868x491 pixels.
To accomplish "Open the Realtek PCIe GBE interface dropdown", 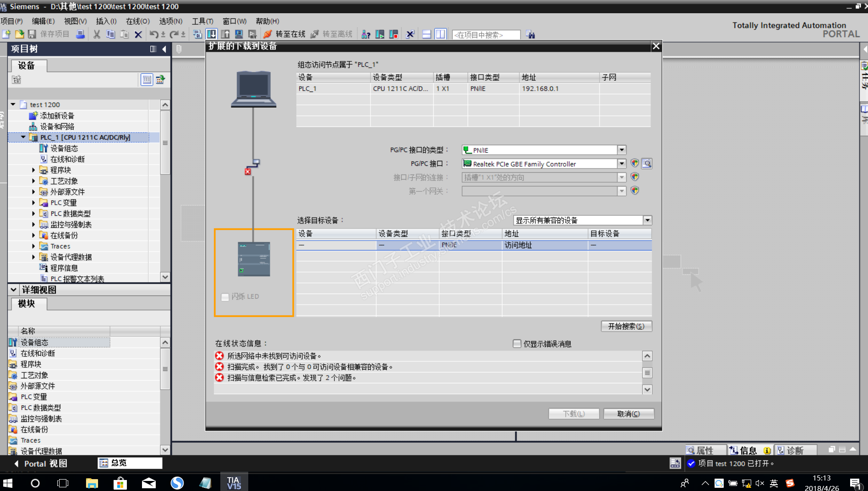I will tap(622, 164).
